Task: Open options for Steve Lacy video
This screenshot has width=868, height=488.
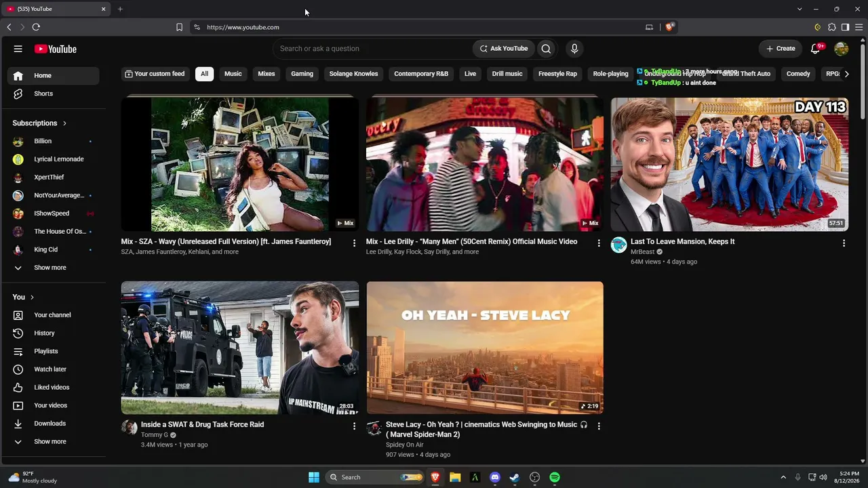Action: [599, 426]
